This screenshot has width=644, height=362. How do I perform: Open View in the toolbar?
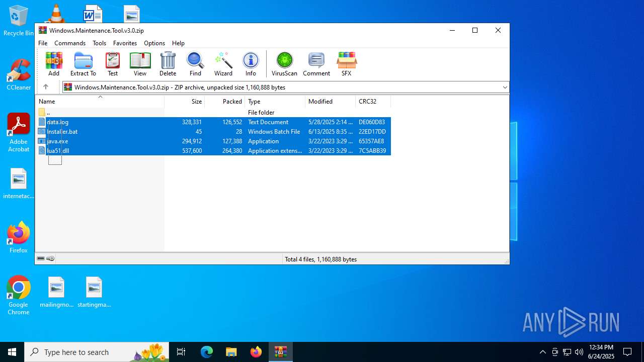(140, 64)
